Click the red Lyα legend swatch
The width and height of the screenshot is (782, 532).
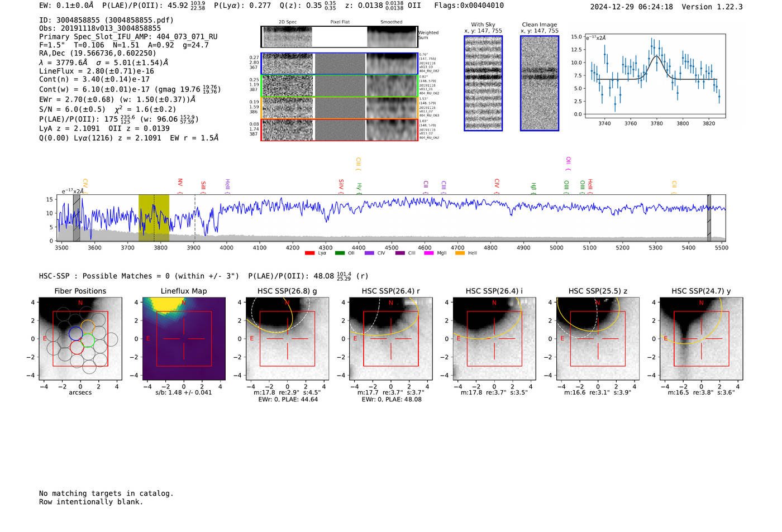pos(309,253)
